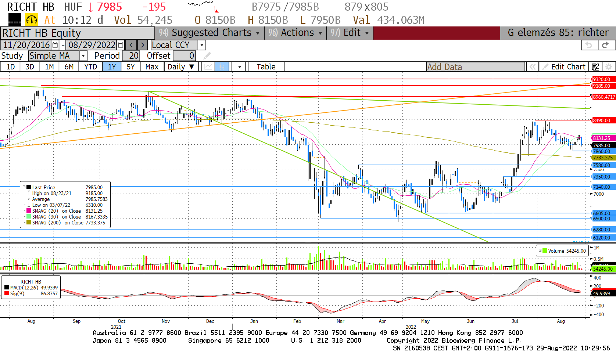Click the 7860.00 blue level label
This screenshot has width=616, height=364.
click(x=603, y=151)
